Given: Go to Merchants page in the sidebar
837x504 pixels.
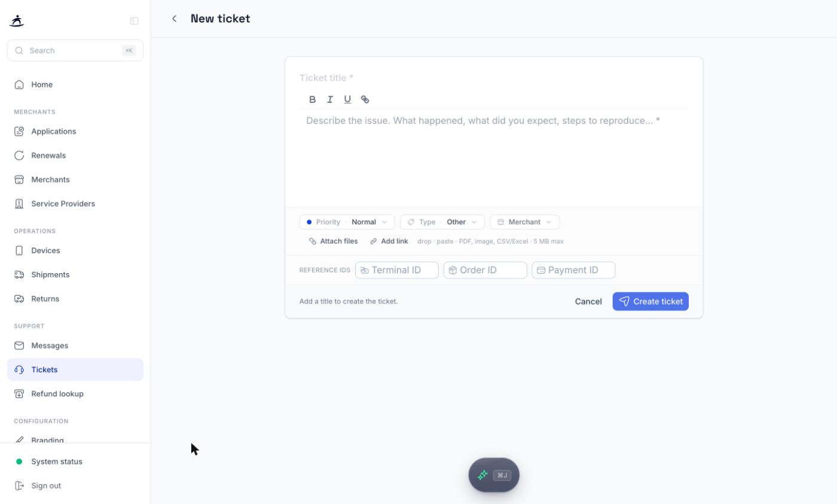Looking at the screenshot, I should point(75,179).
